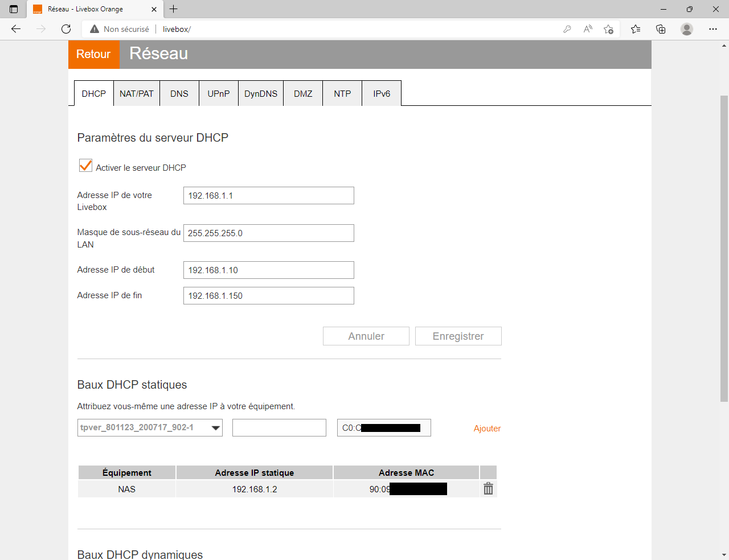729x560 pixels.
Task: Click the orange Retour button
Action: click(94, 54)
